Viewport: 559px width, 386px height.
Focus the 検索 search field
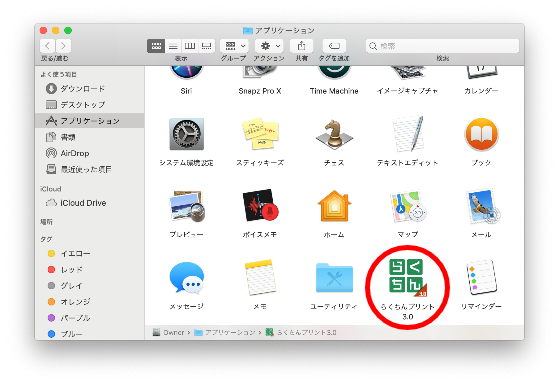click(442, 46)
